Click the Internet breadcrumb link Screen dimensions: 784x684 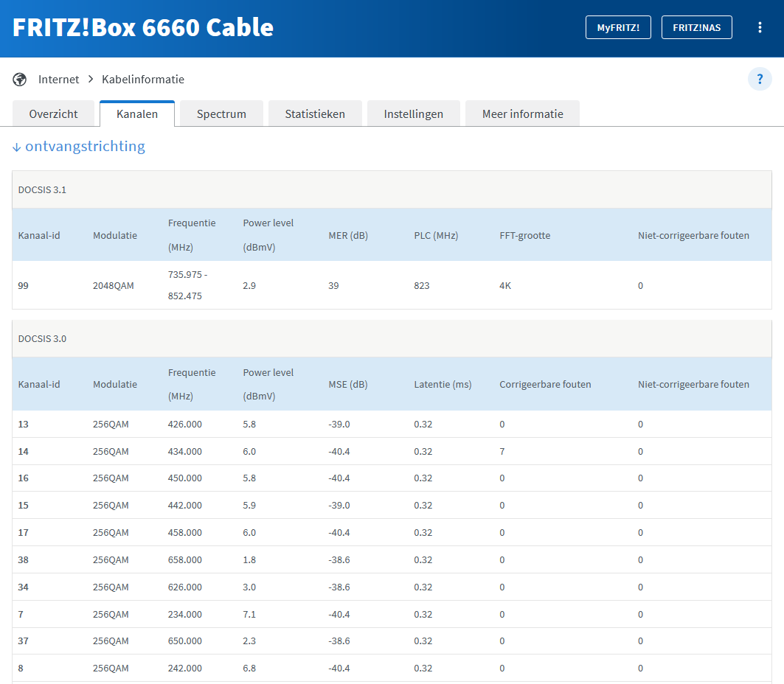coord(58,80)
